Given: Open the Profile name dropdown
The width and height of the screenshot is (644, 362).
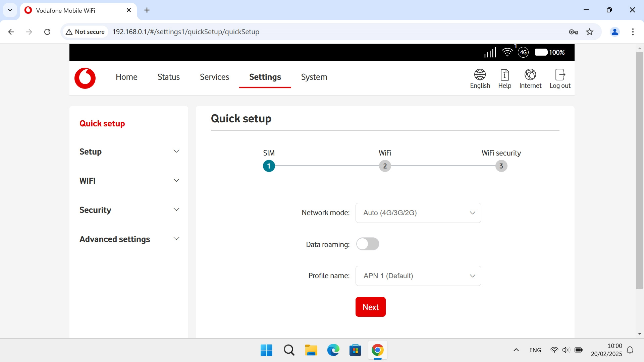Looking at the screenshot, I should click(x=418, y=276).
